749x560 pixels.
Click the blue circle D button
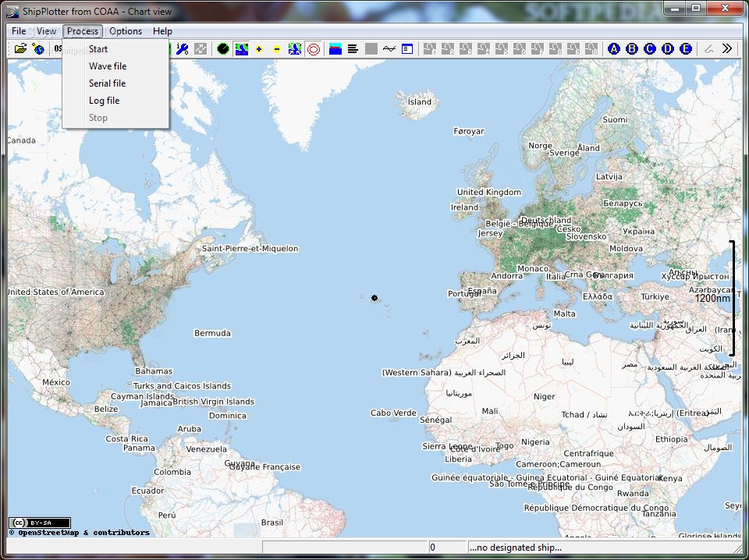pos(668,48)
